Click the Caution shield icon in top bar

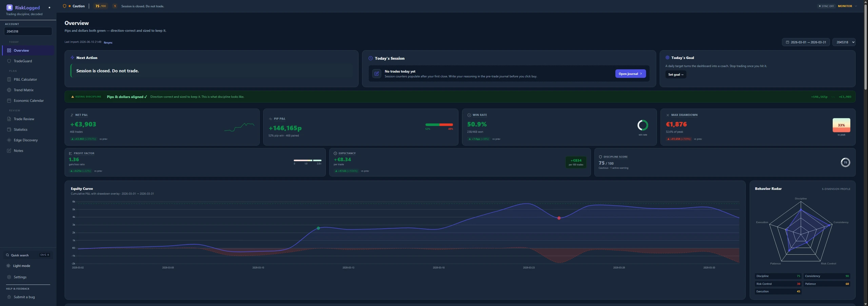64,6
